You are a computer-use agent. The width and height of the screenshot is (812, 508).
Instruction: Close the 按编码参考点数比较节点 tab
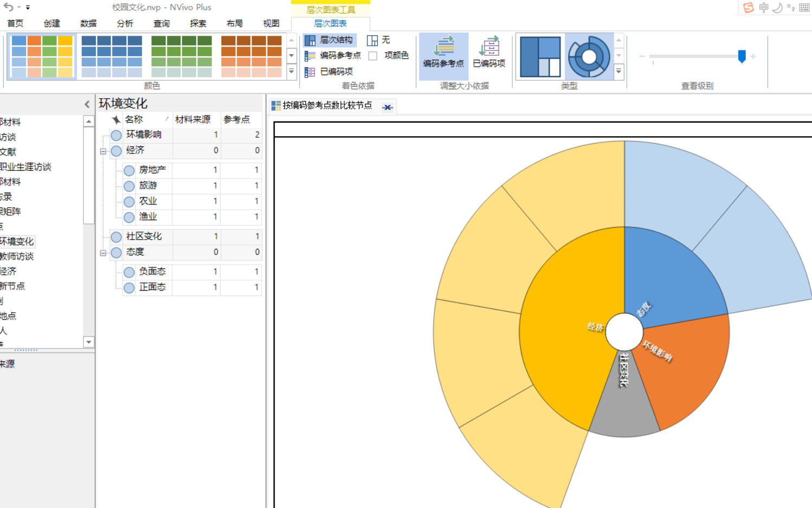point(387,107)
